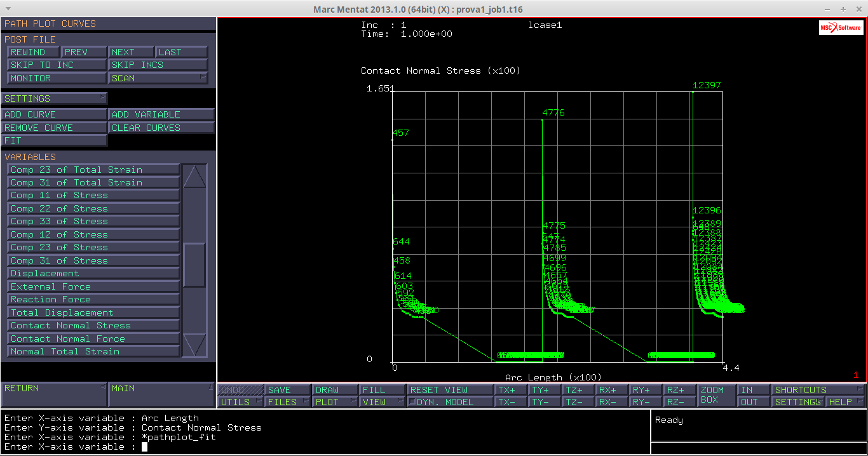Select variable Comp 31 of Total Strain

94,182
